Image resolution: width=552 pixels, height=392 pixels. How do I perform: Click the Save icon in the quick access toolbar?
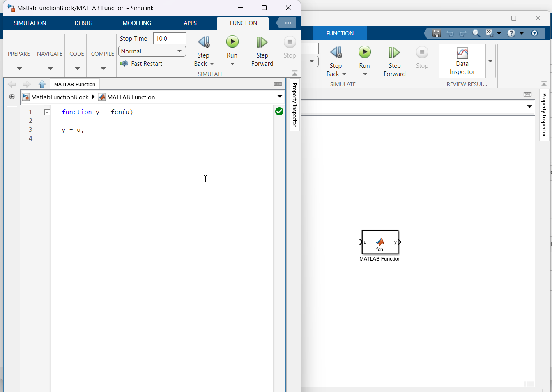[437, 33]
